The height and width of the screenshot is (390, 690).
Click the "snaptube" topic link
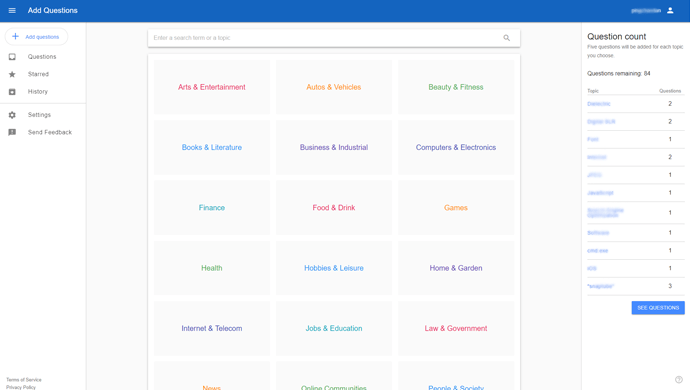click(x=601, y=286)
